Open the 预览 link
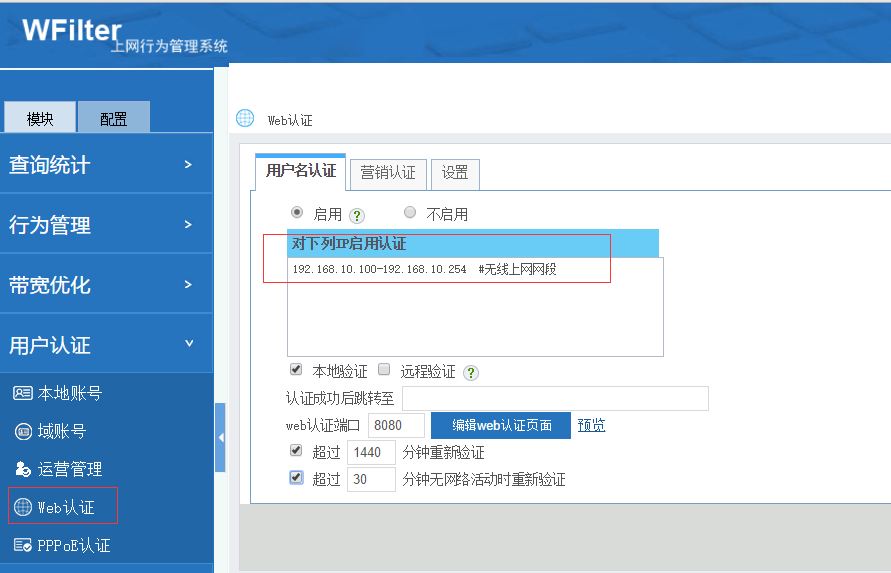This screenshot has height=573, width=891. pyautogui.click(x=592, y=425)
